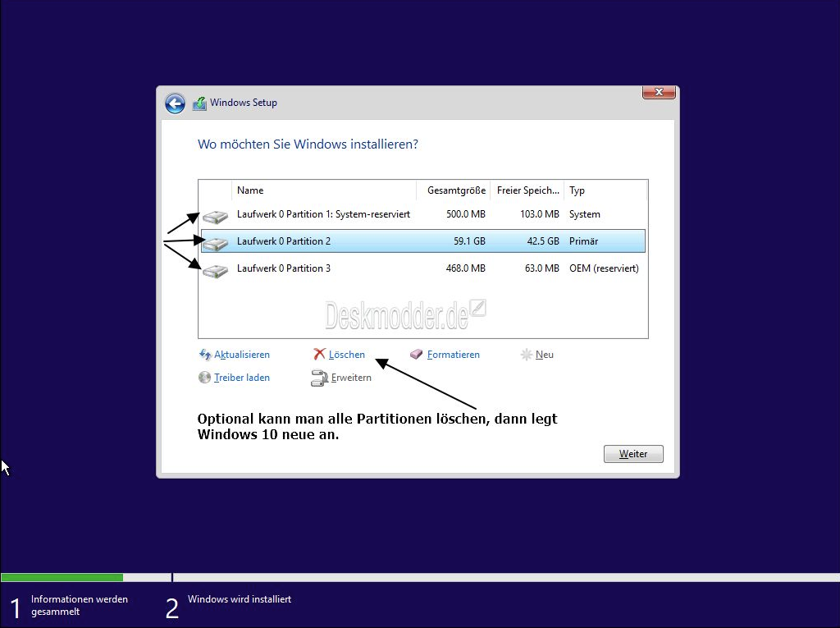The image size is (840, 628).
Task: Click the Windows Setup title icon
Action: [199, 103]
